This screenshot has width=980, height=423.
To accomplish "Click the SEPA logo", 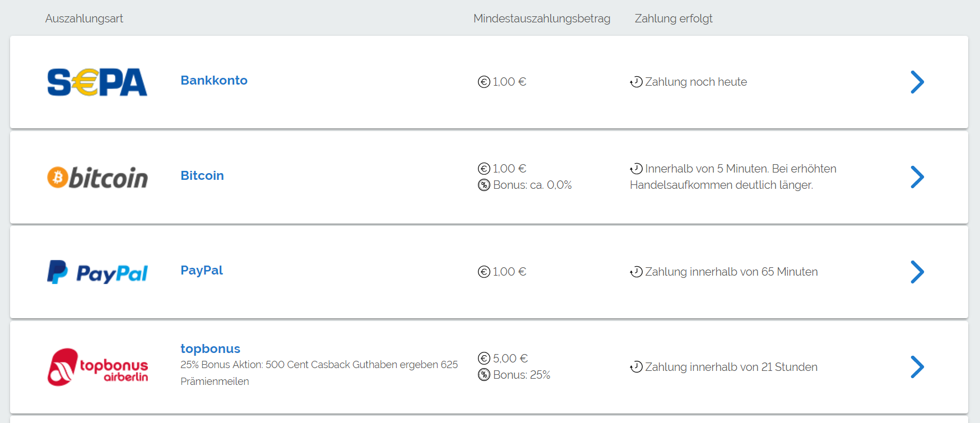I will (97, 82).
